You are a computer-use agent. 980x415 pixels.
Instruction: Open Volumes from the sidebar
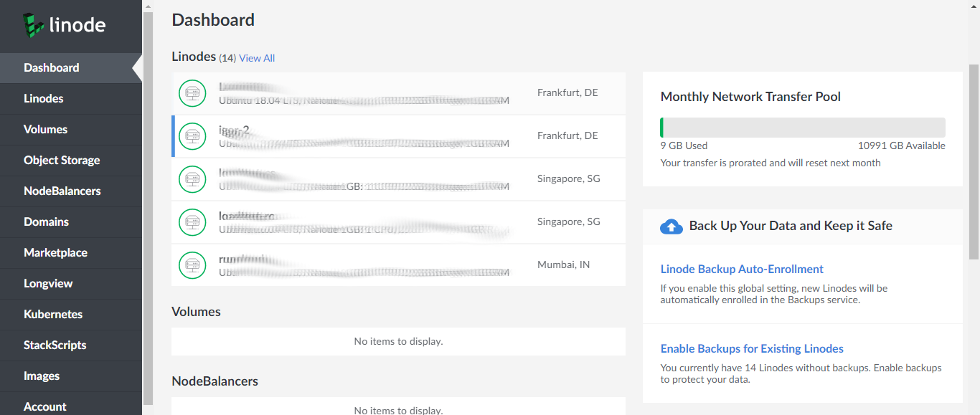point(45,130)
